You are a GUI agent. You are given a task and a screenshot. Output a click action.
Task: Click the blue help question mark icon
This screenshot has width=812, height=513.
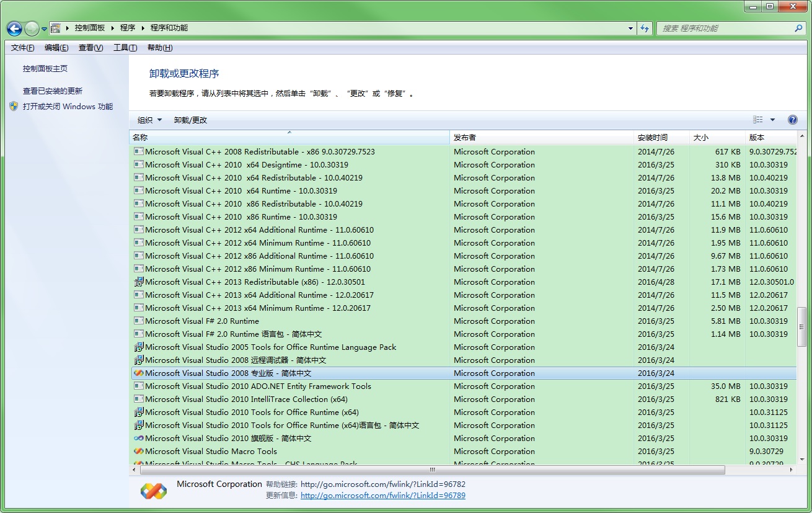tap(792, 120)
